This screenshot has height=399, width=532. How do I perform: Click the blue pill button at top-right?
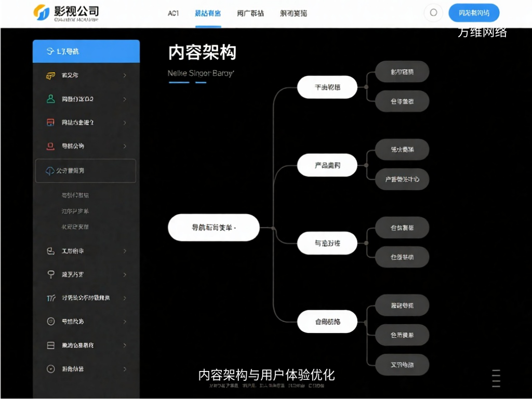coord(473,12)
